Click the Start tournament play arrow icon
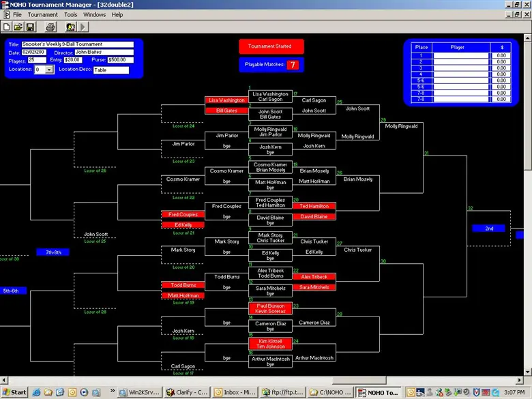532x399 pixels. tap(83, 27)
